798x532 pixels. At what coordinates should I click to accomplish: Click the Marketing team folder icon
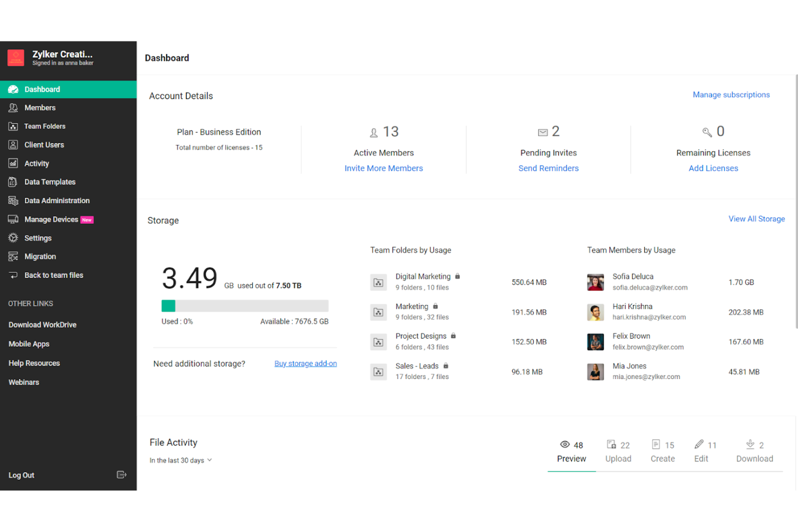pyautogui.click(x=379, y=312)
